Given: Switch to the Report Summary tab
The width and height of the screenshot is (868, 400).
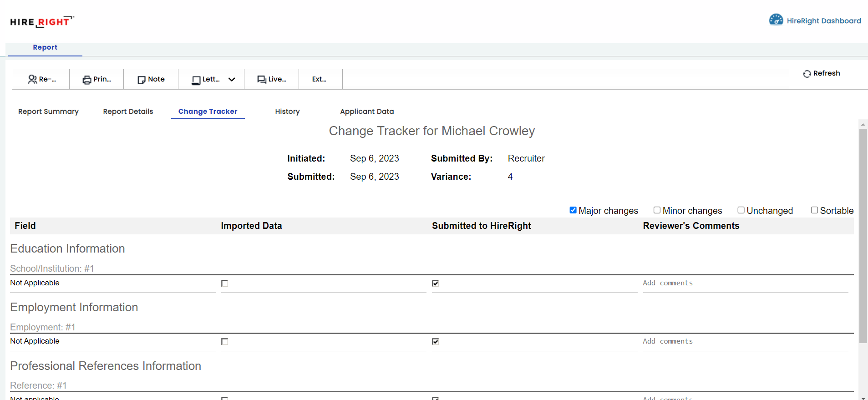Looking at the screenshot, I should 48,111.
